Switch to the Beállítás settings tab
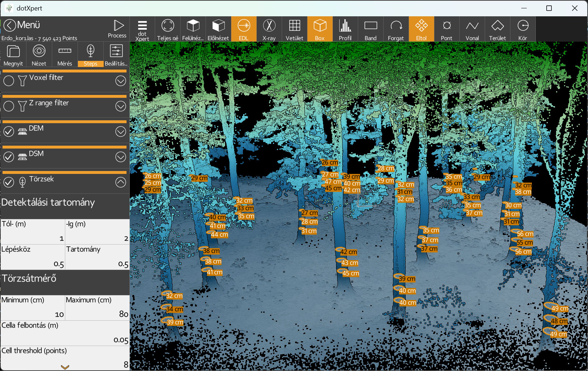The image size is (588, 371). pos(116,55)
